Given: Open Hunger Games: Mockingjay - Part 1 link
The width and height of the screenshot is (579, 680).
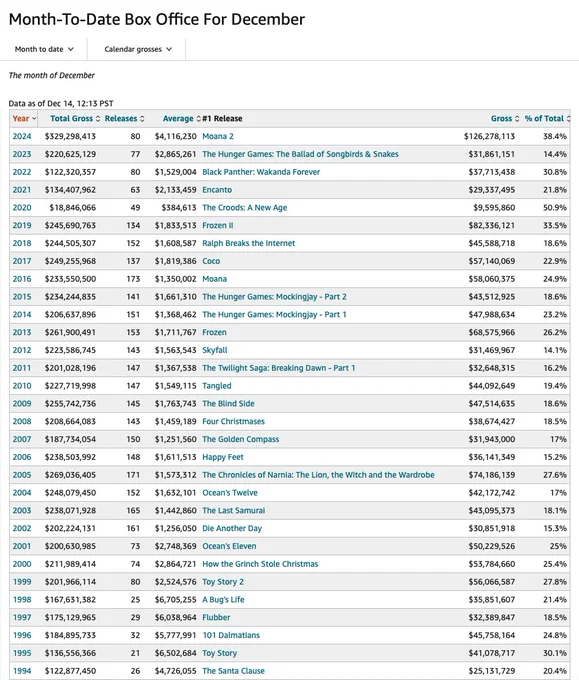Looking at the screenshot, I should click(275, 314).
